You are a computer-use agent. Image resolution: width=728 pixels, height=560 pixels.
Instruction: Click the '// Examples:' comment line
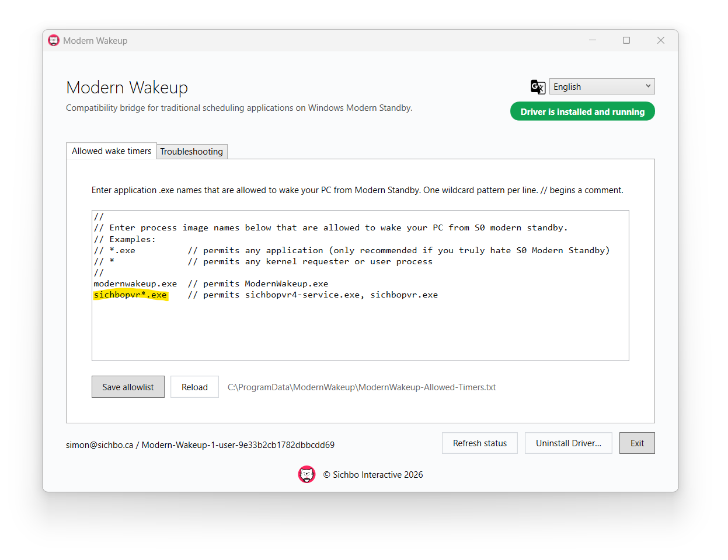(x=125, y=239)
